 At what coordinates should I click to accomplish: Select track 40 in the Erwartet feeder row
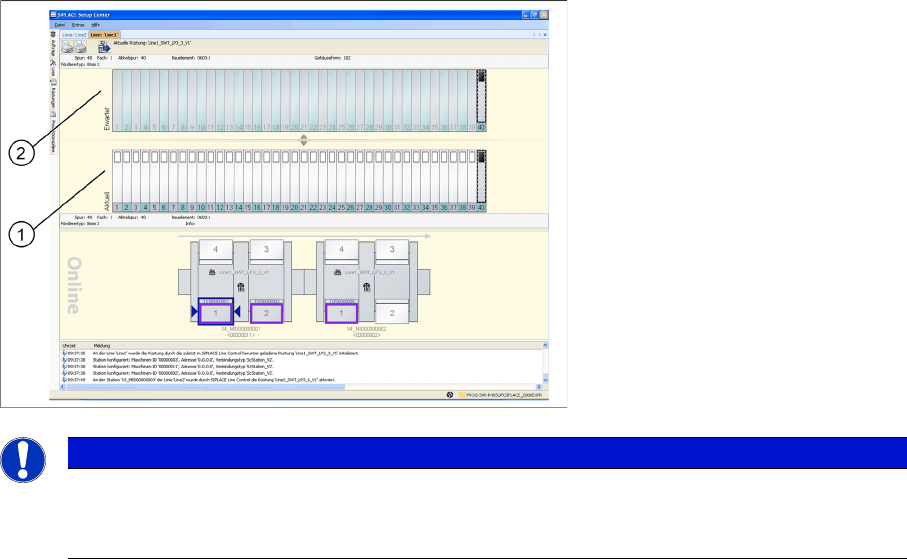[x=481, y=101]
